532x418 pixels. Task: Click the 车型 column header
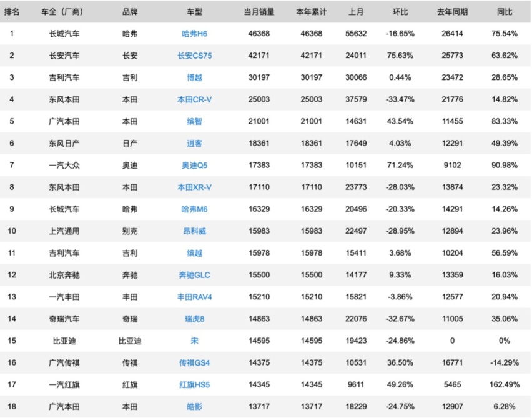[194, 12]
